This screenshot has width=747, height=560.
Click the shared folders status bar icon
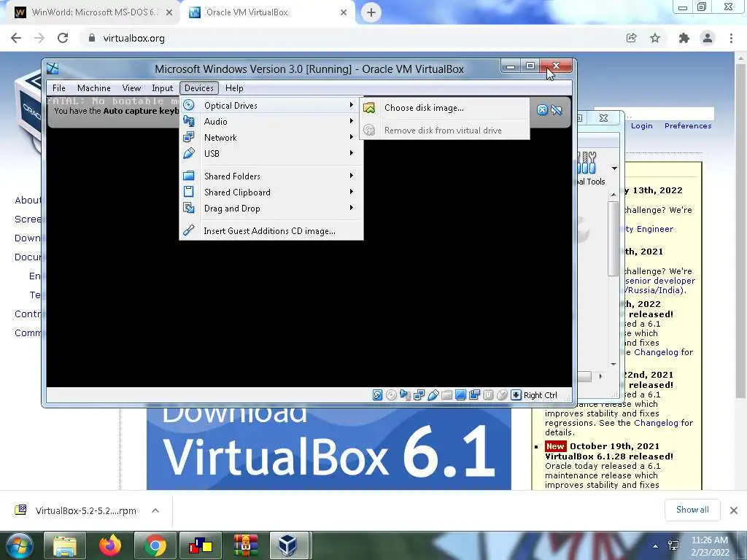[447, 394]
